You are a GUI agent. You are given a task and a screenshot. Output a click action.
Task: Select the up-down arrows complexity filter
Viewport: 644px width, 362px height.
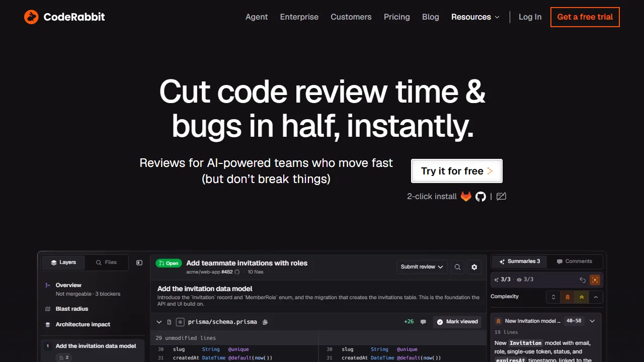553,297
